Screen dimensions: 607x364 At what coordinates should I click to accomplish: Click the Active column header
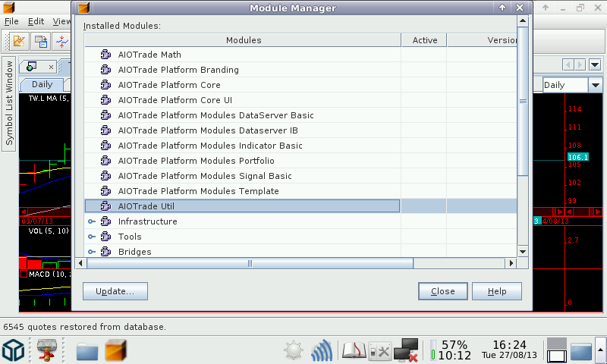(424, 40)
